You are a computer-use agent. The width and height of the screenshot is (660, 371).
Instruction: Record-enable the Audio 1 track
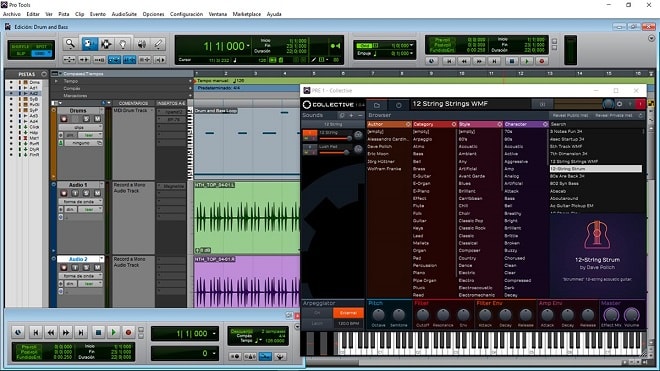click(64, 193)
